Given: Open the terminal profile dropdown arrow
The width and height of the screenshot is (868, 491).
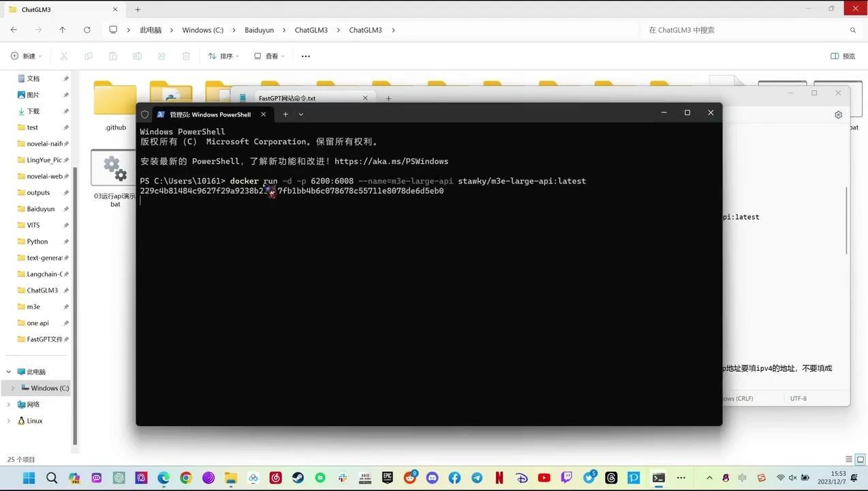Looking at the screenshot, I should (x=301, y=114).
